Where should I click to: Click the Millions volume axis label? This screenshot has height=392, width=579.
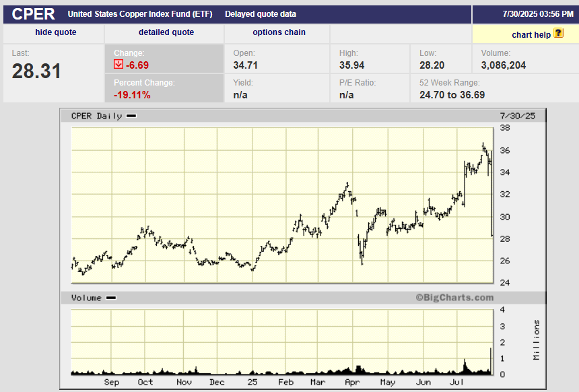pyautogui.click(x=536, y=340)
